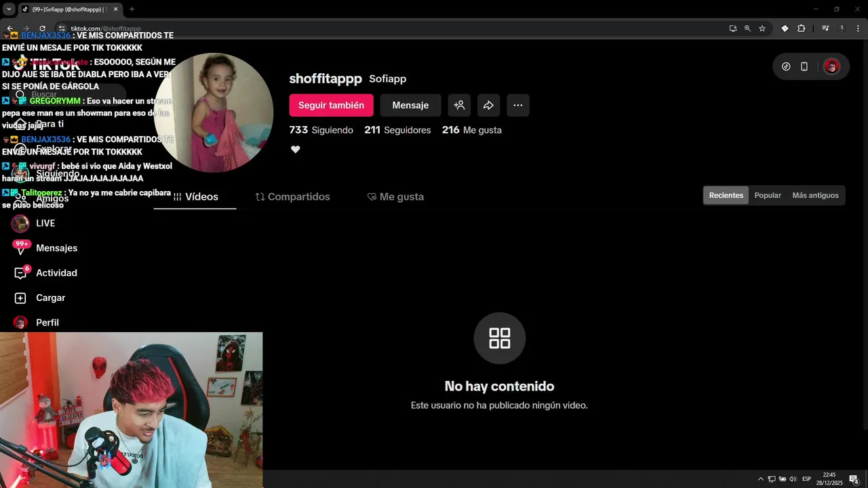The height and width of the screenshot is (488, 868).
Task: Click the shoffitappp username heading
Action: [325, 79]
